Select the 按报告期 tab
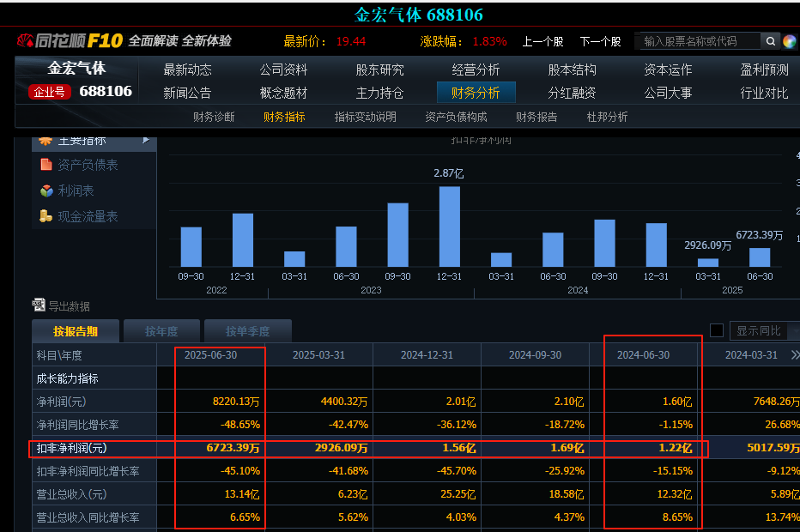 [x=76, y=331]
